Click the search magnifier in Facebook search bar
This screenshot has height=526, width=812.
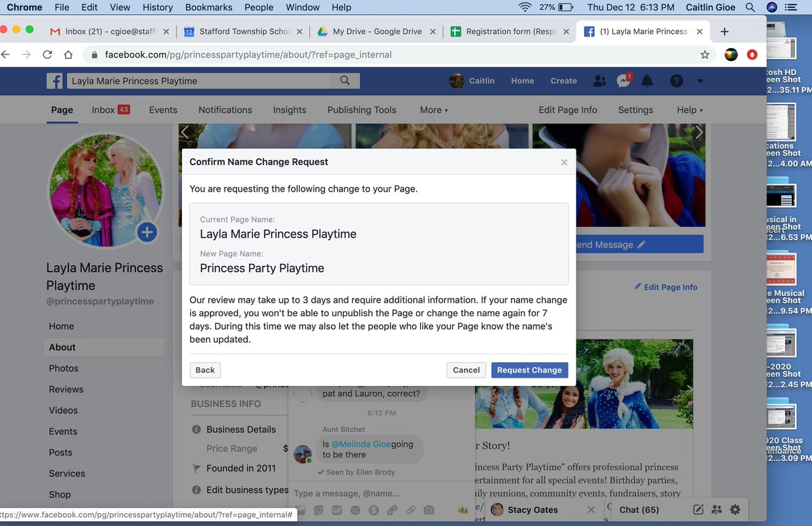pos(345,81)
